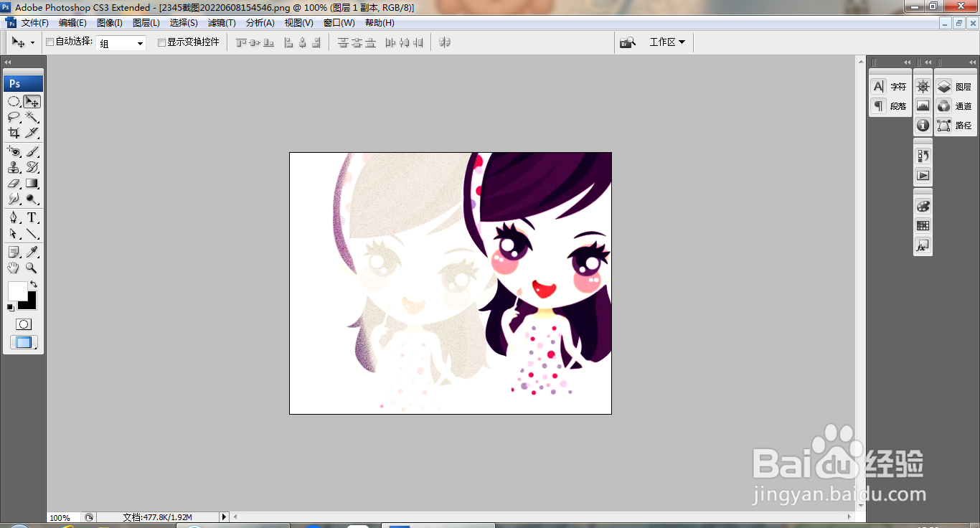This screenshot has height=528, width=980.
Task: Open the Navigator panel icon
Action: pos(923,87)
